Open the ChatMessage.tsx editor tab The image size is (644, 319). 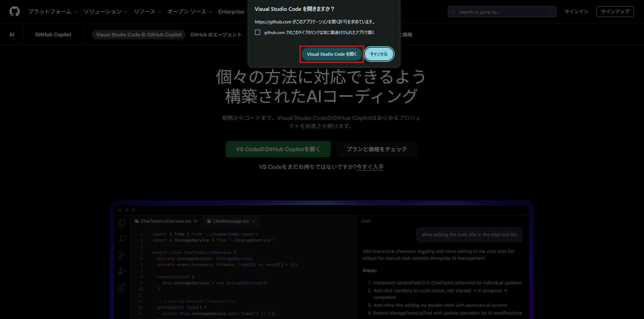pyautogui.click(x=230, y=221)
